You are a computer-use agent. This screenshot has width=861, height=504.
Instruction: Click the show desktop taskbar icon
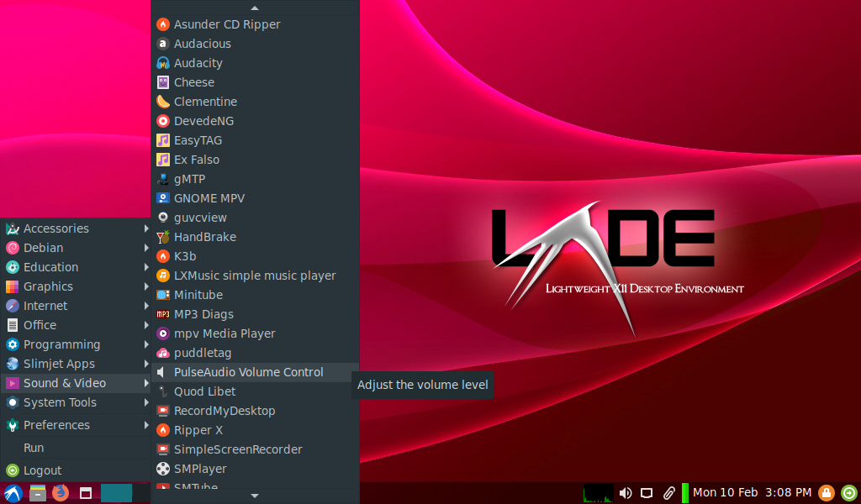pos(86,493)
